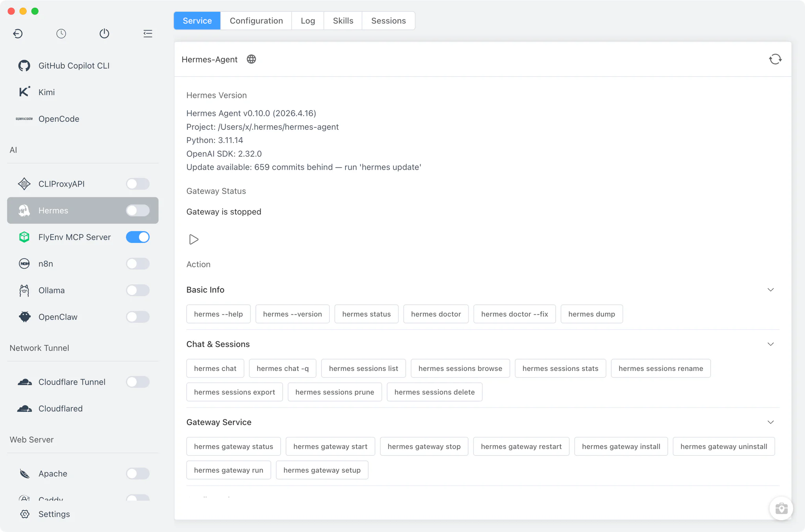
Task: Click hermes gateway uninstall
Action: (724, 446)
